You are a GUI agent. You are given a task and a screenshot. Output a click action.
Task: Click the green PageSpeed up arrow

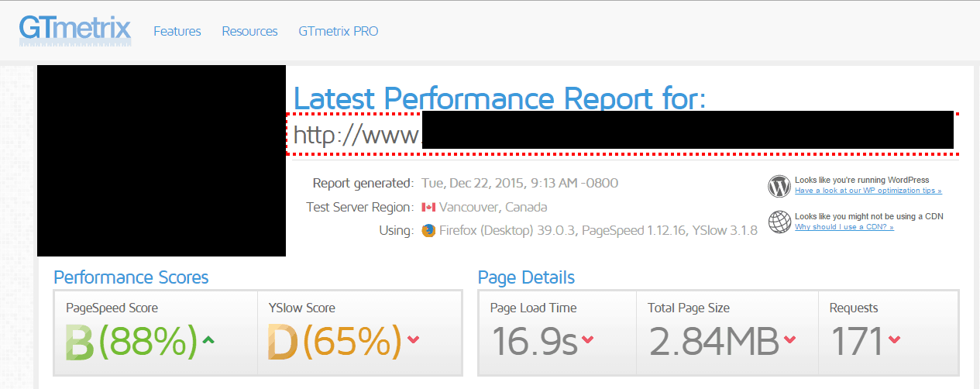208,339
